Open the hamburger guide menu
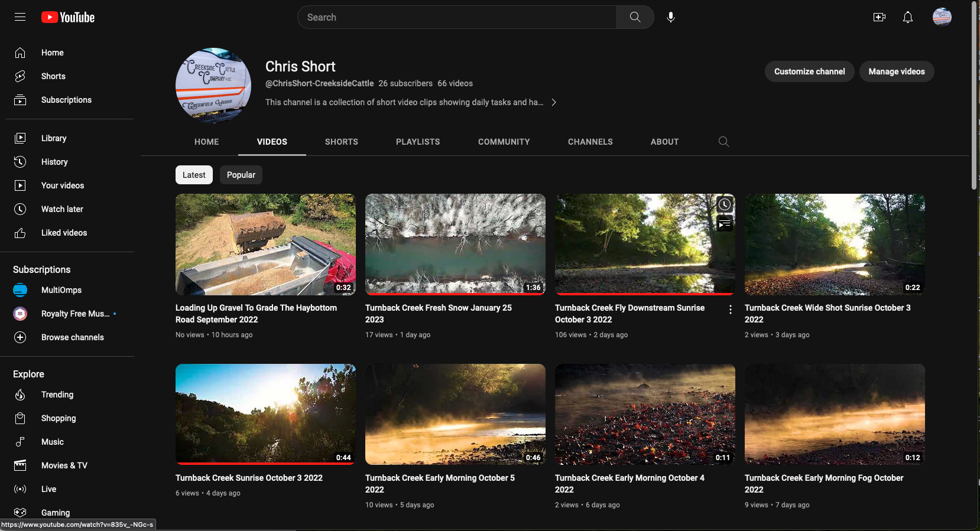980x531 pixels. pyautogui.click(x=20, y=17)
